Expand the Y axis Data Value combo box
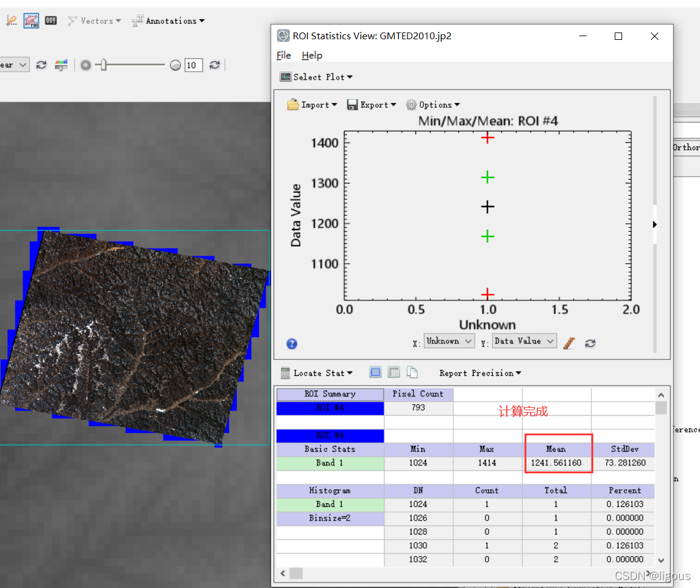Image resolution: width=700 pixels, height=588 pixels. point(524,342)
